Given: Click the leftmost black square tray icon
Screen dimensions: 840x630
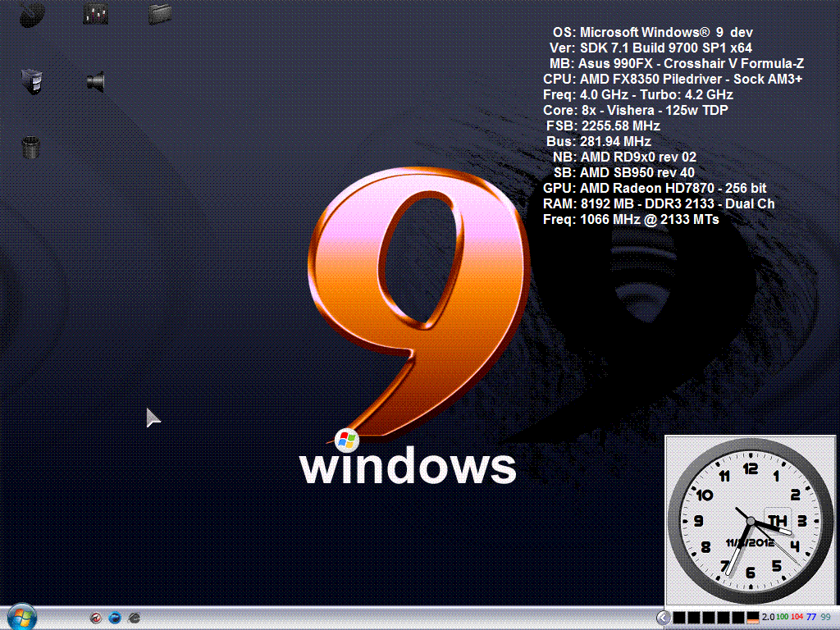Looking at the screenshot, I should [678, 617].
